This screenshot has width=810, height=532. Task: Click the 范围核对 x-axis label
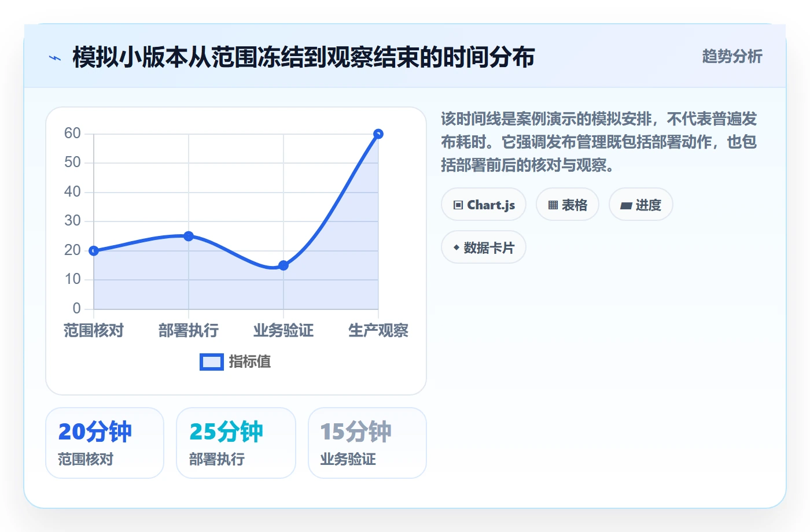pos(94,330)
